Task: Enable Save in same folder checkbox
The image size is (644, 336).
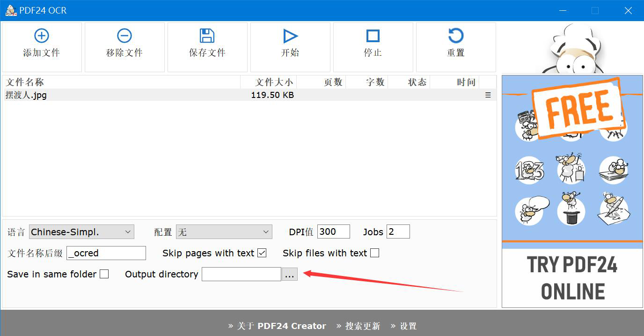Action: click(104, 274)
